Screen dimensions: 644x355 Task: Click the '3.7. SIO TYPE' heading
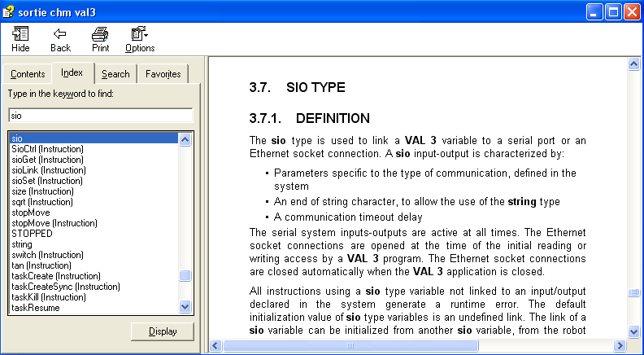point(297,87)
